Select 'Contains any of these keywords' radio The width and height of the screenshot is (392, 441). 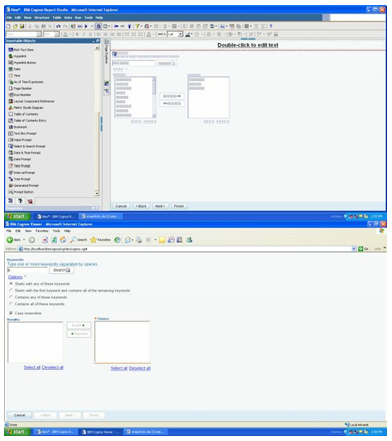[11, 297]
